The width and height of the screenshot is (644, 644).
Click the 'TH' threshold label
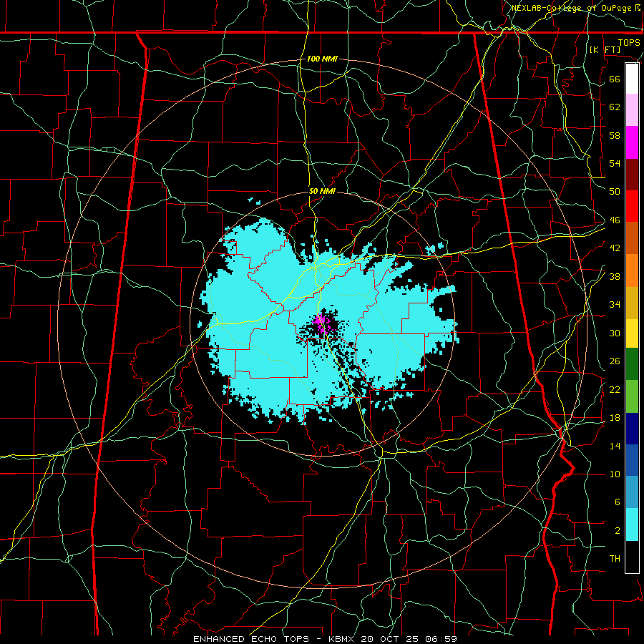coord(615,559)
